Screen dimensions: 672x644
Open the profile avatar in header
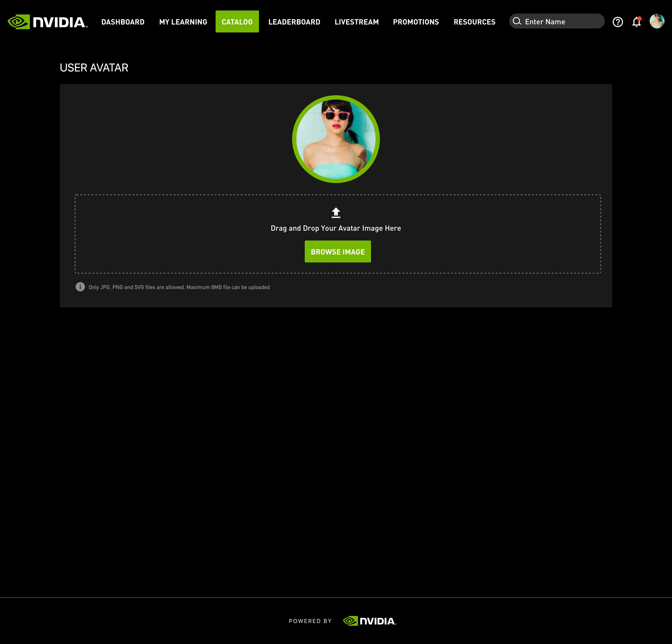click(657, 21)
